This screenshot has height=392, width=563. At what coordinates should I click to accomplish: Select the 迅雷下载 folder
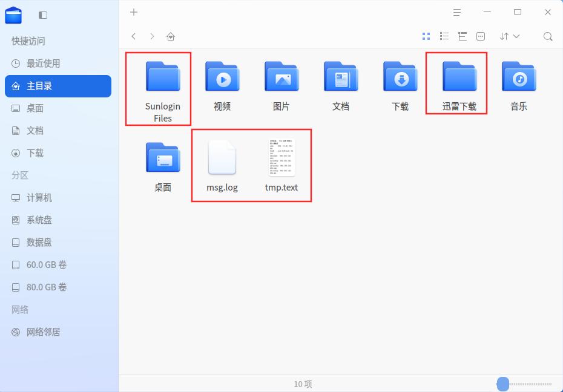tap(459, 85)
